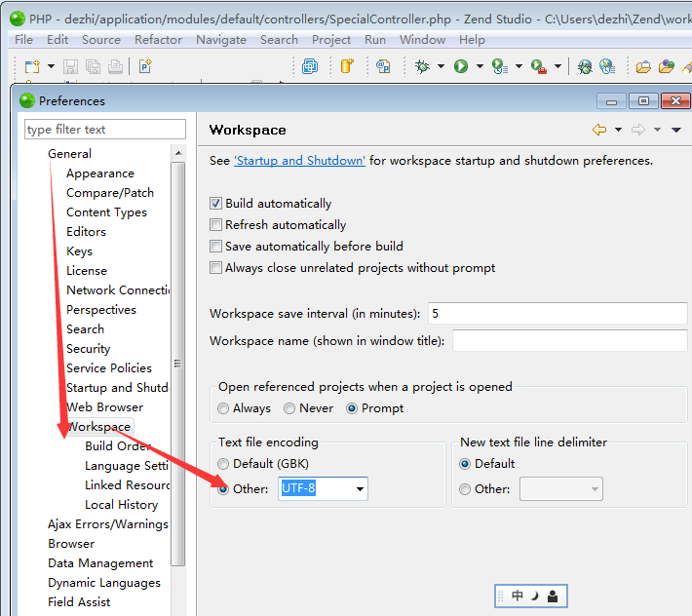Image resolution: width=692 pixels, height=616 pixels.
Task: Click the Profile URL globe-clock icon
Action: click(607, 66)
